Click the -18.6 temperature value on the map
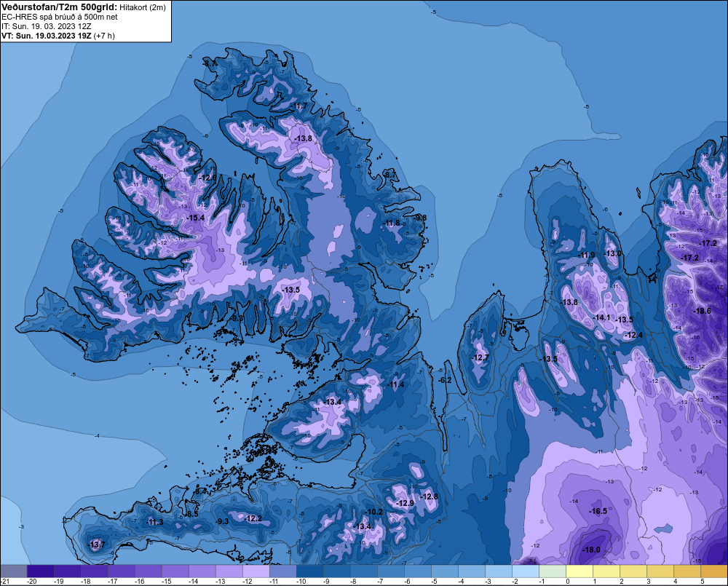728x586 pixels. coord(702,311)
